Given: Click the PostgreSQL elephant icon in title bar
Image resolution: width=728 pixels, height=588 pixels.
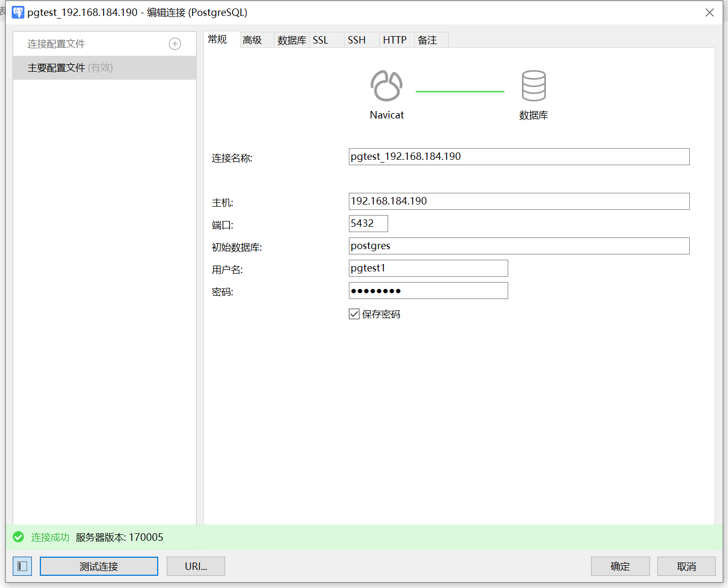Looking at the screenshot, I should tap(18, 12).
